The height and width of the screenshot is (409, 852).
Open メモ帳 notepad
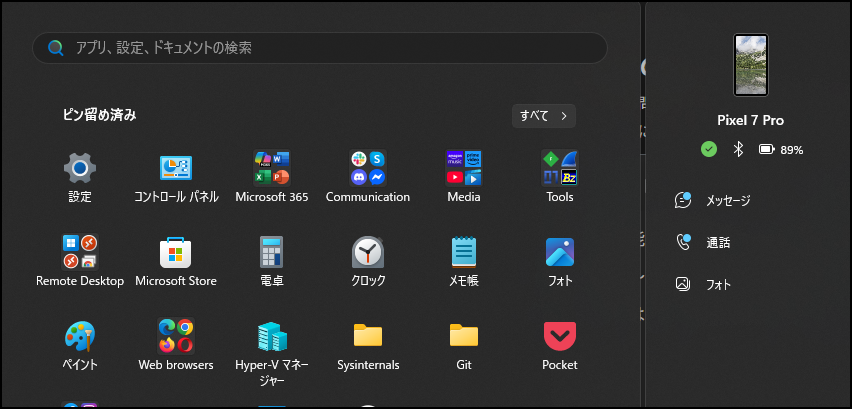(463, 261)
